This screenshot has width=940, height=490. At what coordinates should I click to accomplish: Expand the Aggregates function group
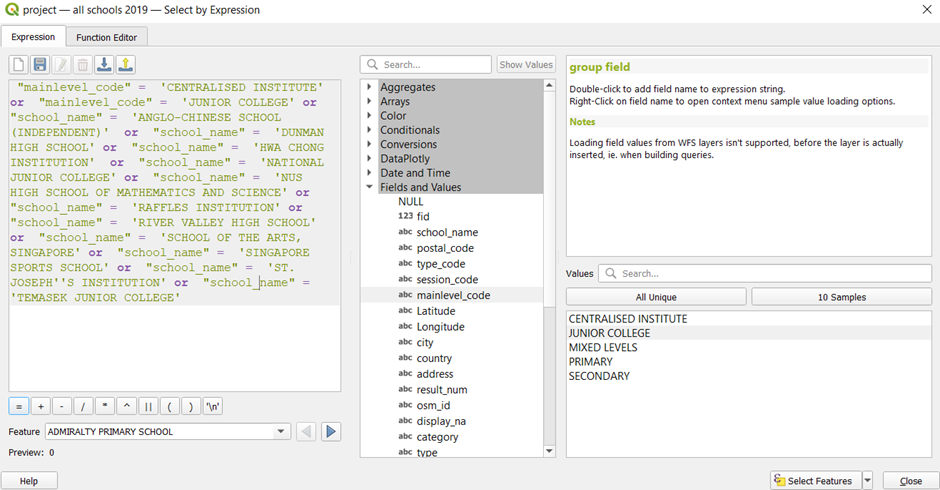[369, 87]
